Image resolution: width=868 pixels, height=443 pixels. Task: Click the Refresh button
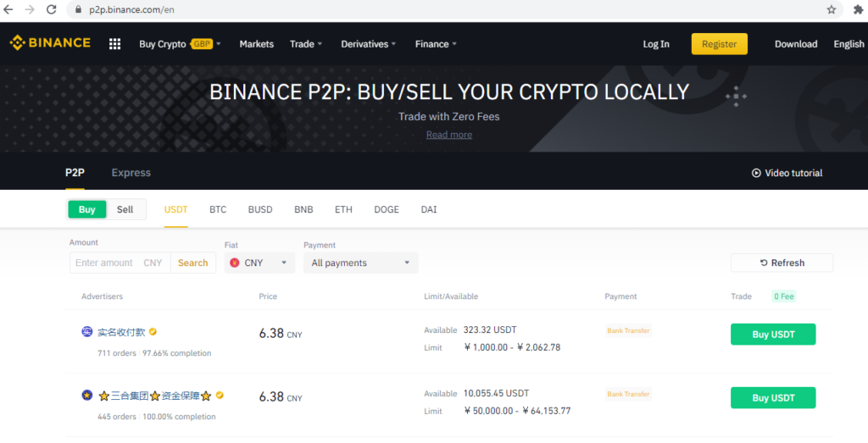782,263
